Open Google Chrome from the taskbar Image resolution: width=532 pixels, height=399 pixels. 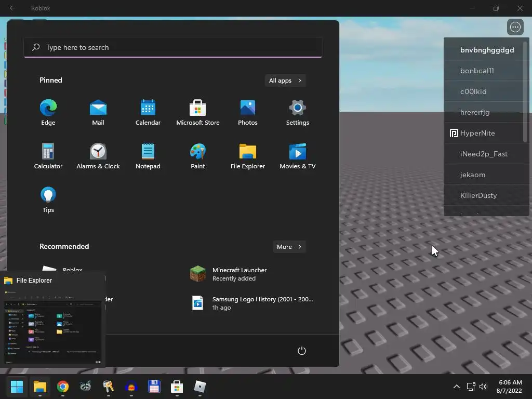pyautogui.click(x=63, y=387)
